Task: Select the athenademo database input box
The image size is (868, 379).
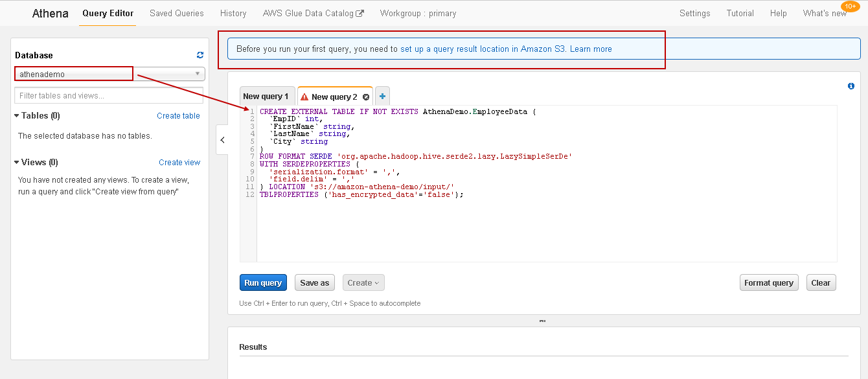Action: click(73, 73)
